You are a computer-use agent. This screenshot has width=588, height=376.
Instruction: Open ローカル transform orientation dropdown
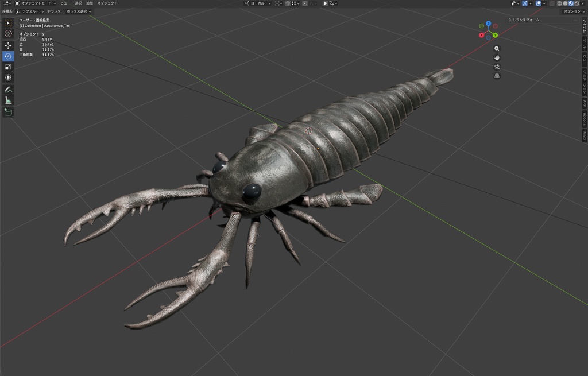click(258, 3)
